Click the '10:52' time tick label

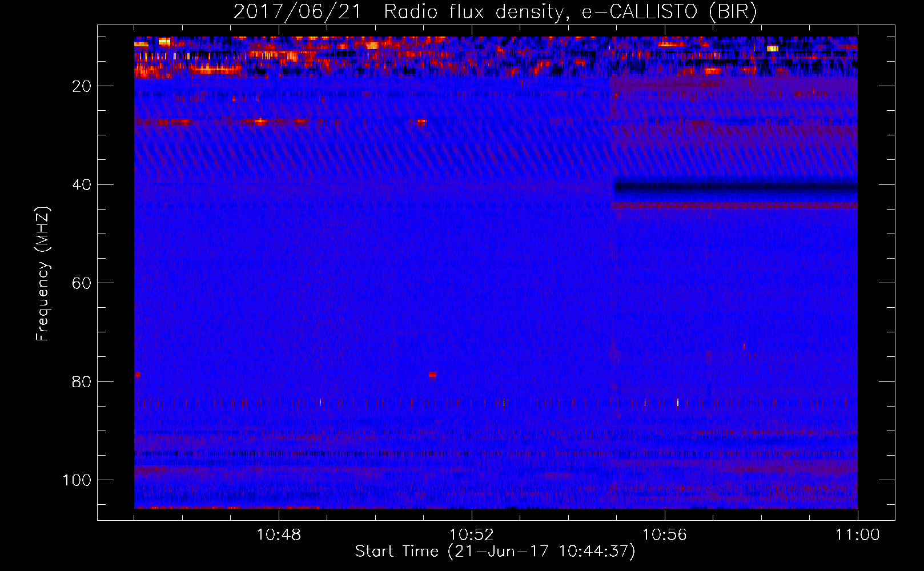pyautogui.click(x=472, y=535)
